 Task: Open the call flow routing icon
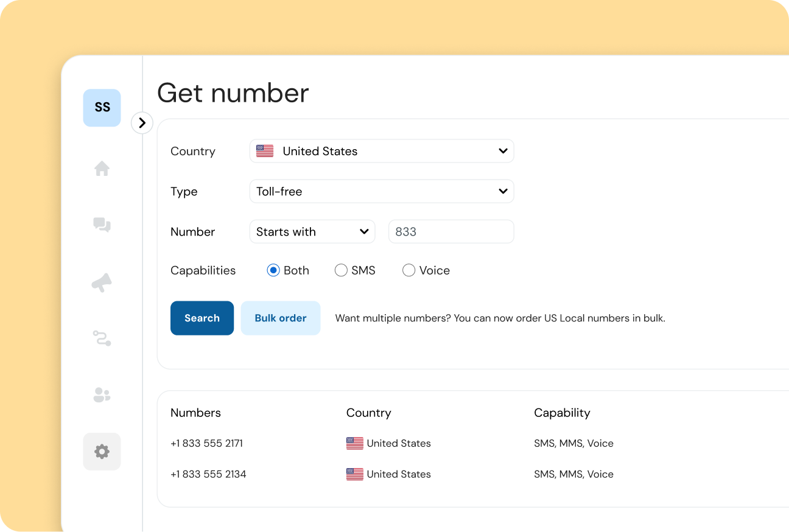click(x=102, y=338)
